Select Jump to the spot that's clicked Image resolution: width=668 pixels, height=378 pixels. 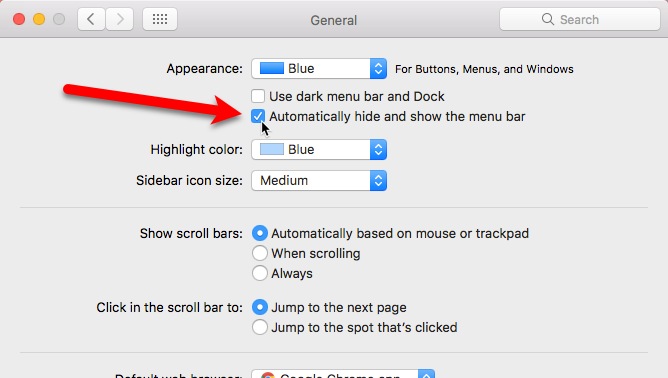click(x=259, y=327)
